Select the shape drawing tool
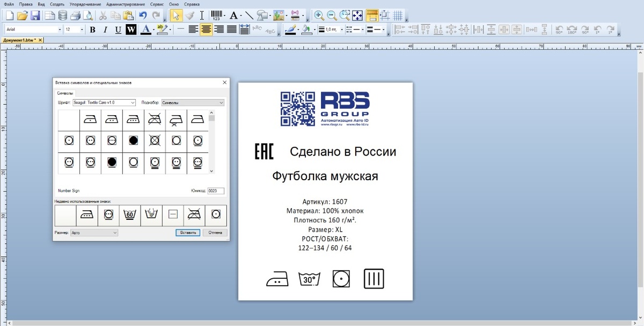Screen dimensions: 644x326 tap(262, 16)
